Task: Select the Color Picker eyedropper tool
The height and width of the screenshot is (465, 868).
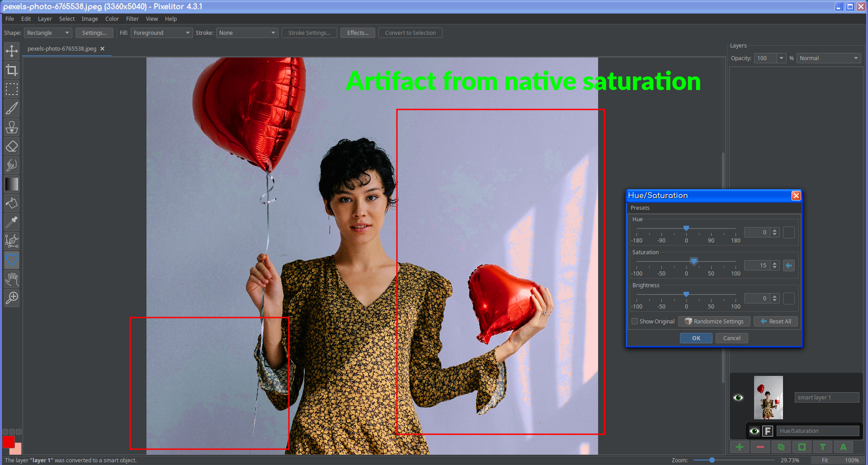Action: (x=12, y=222)
